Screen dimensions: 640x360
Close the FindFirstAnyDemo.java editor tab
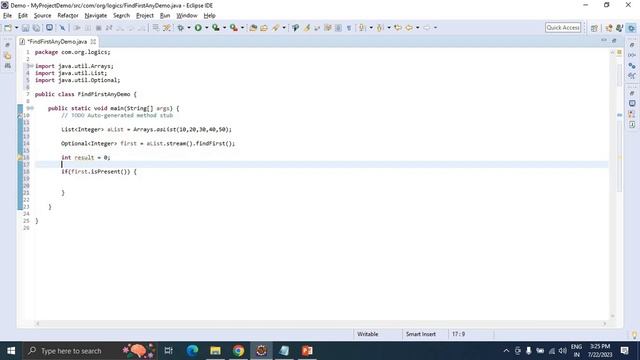(x=93, y=42)
